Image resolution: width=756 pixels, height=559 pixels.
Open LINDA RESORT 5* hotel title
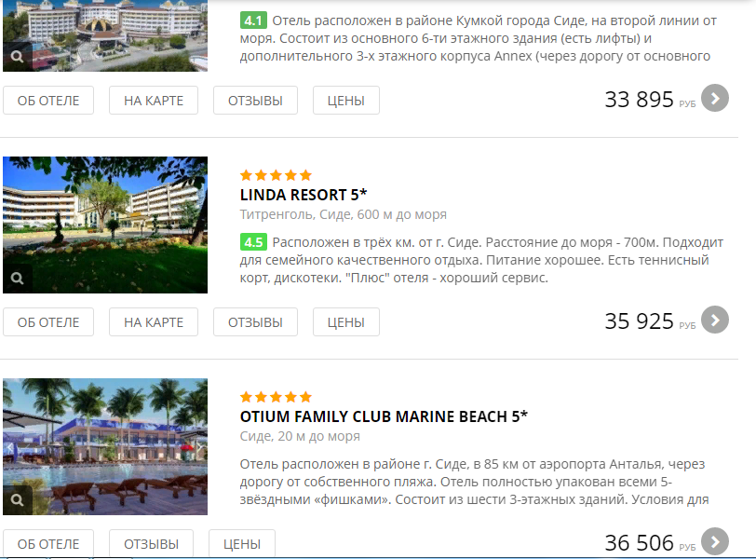pyautogui.click(x=304, y=195)
